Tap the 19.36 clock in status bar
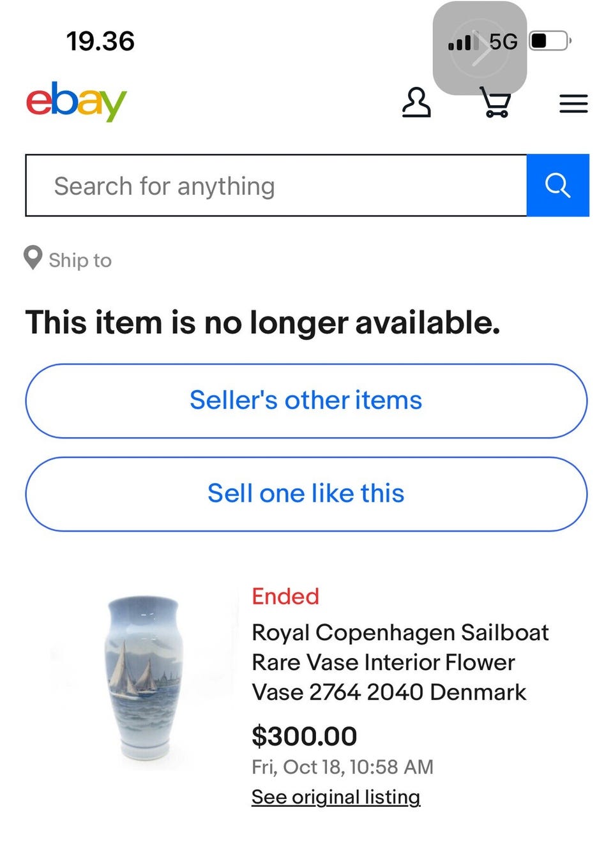Image resolution: width=613 pixels, height=868 pixels. (100, 41)
